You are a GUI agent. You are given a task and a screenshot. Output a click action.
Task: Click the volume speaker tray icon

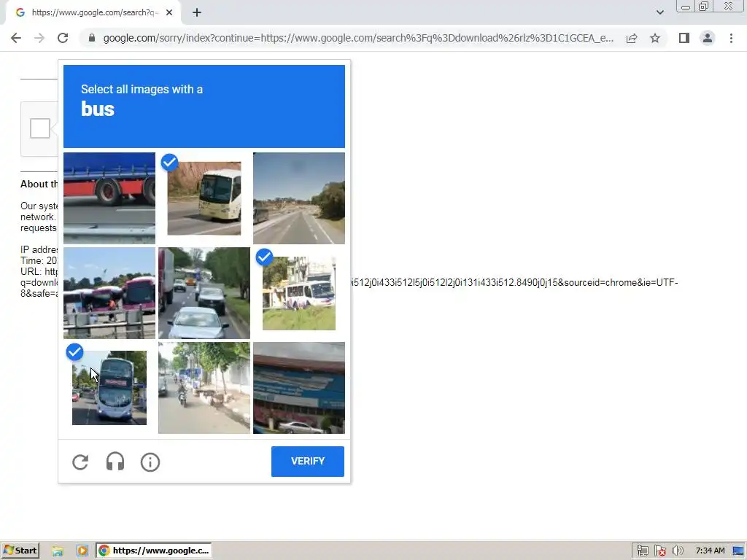coord(677,551)
